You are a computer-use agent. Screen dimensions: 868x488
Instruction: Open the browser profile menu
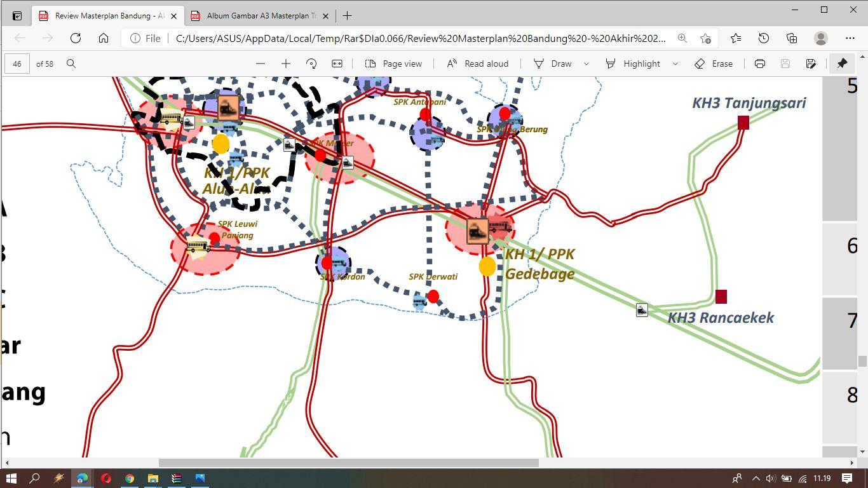(x=821, y=38)
